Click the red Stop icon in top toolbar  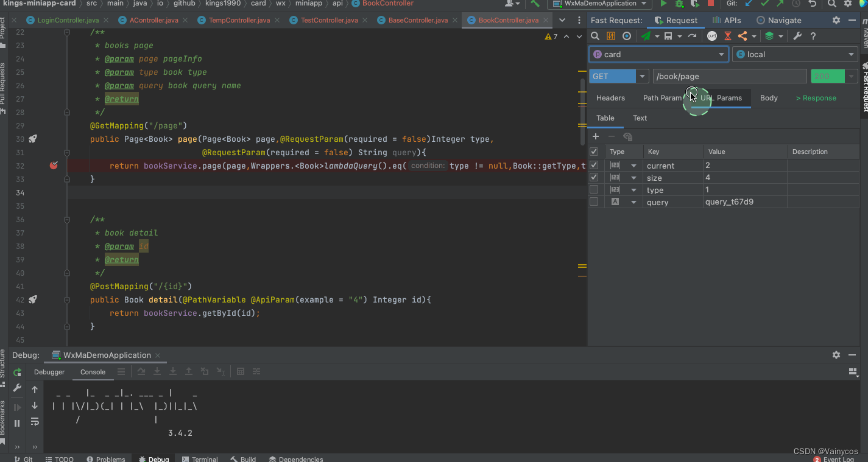[710, 4]
